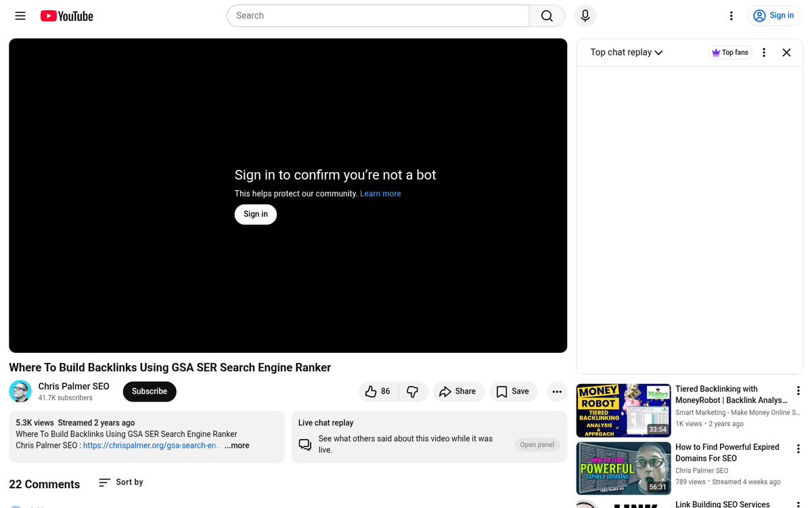Activate voice search microphone

tap(585, 16)
